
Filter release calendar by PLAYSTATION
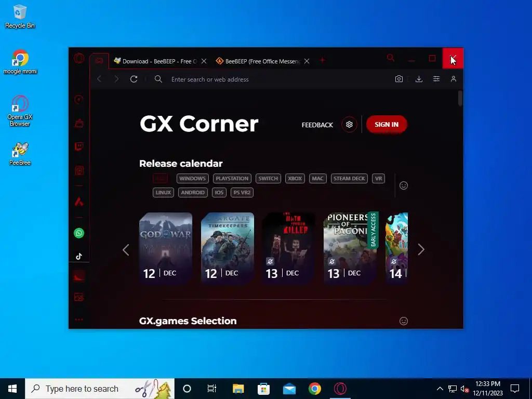(x=232, y=179)
